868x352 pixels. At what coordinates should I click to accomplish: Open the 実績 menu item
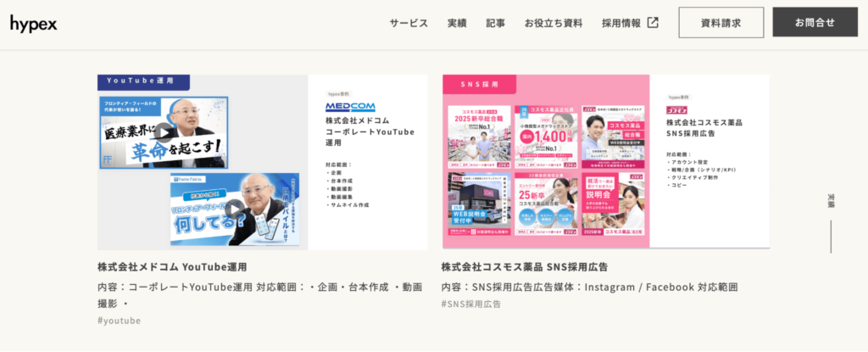click(x=457, y=23)
